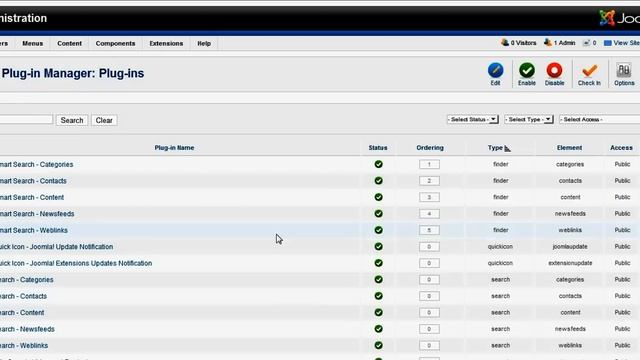
Task: Open the Content menu
Action: point(69,43)
